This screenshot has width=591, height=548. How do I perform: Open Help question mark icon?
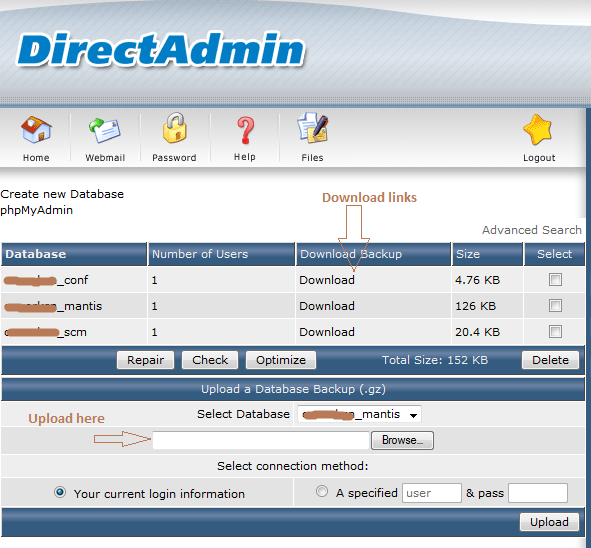[245, 130]
